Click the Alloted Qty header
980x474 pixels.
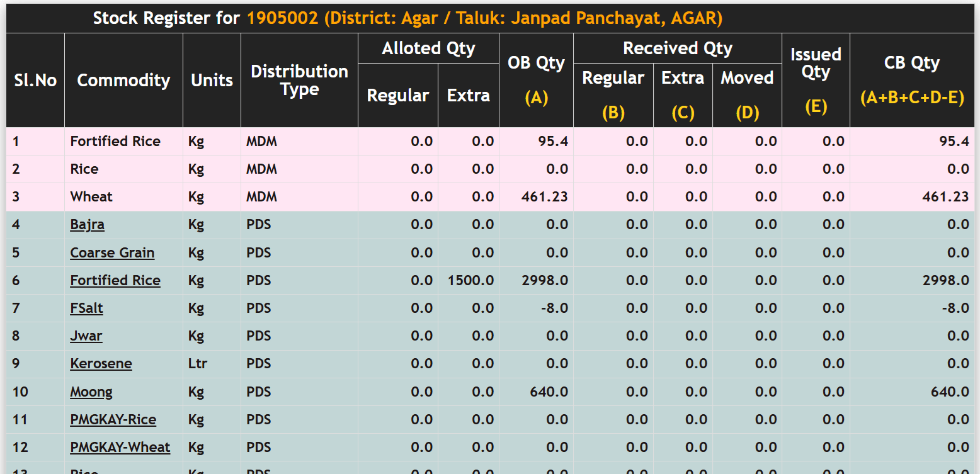click(428, 48)
